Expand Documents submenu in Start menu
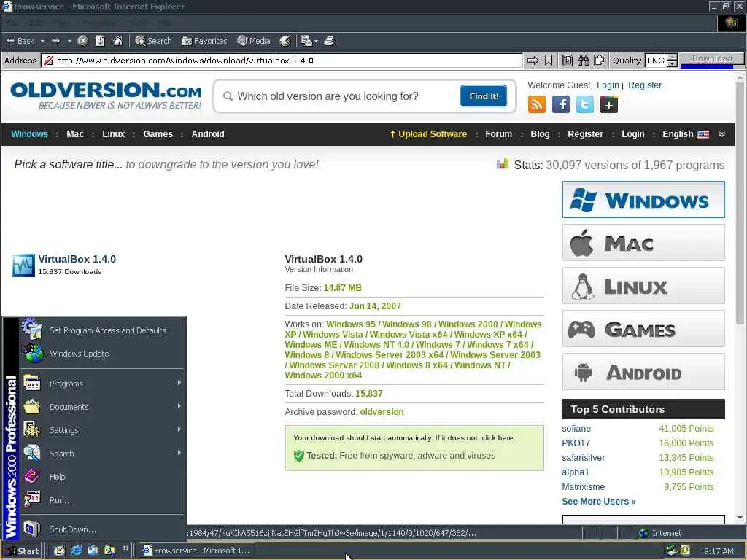 pos(102,407)
